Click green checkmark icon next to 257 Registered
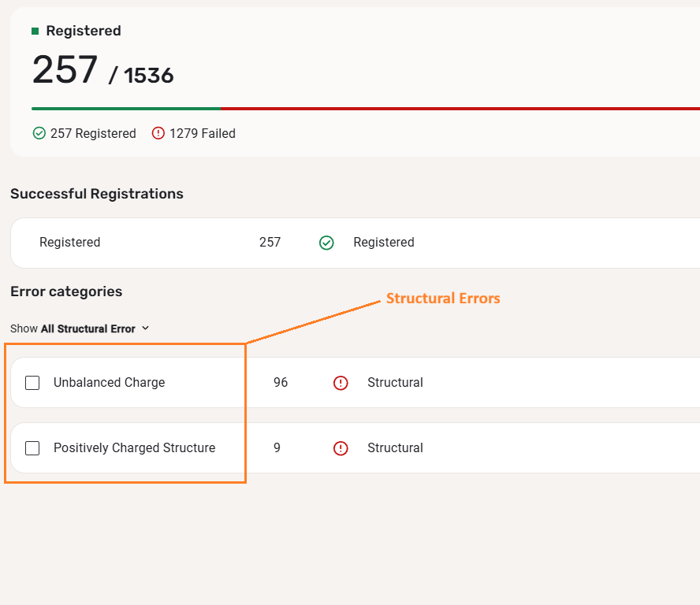 point(39,134)
